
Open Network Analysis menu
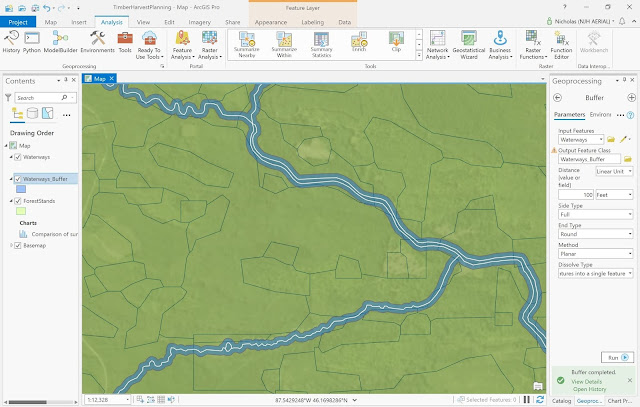[437, 45]
